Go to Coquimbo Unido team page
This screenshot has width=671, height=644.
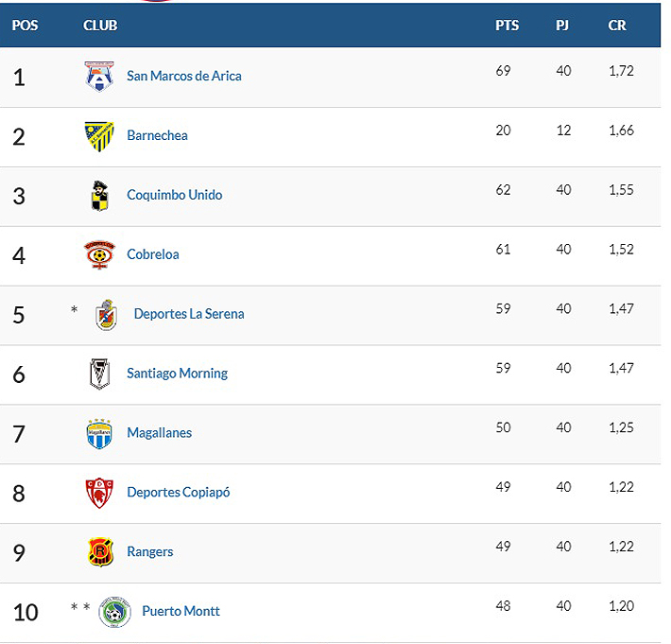[175, 195]
